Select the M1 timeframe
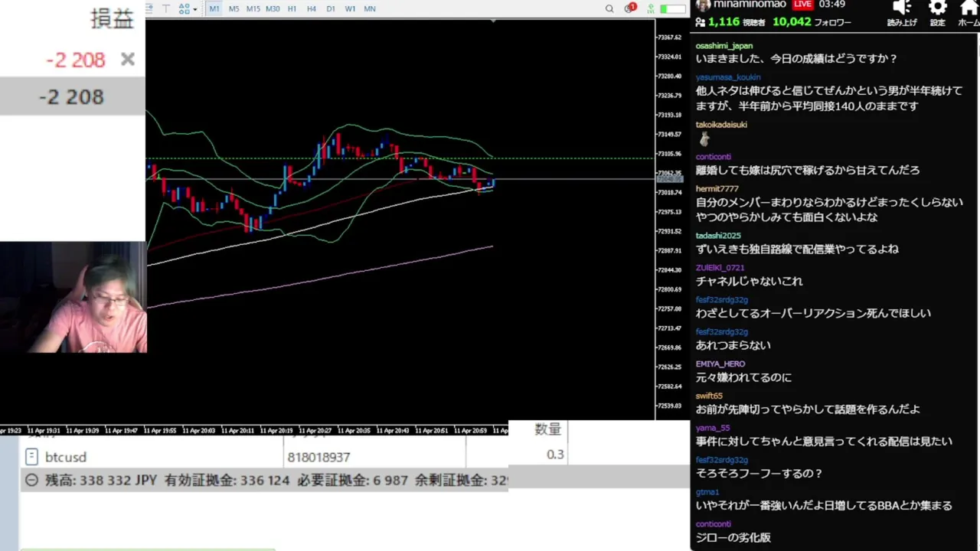Image resolution: width=980 pixels, height=551 pixels. (214, 8)
